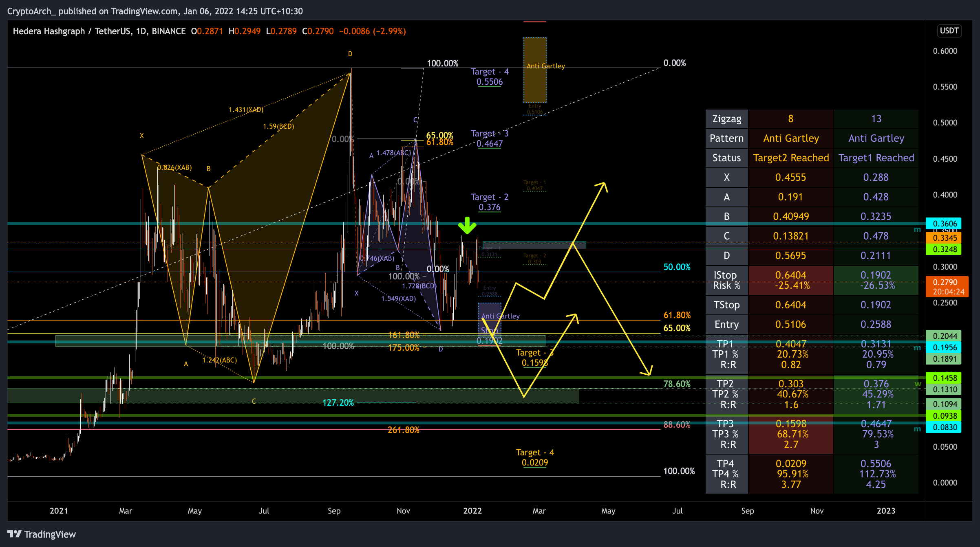Select the cyan 0.3606 price label

tap(944, 223)
